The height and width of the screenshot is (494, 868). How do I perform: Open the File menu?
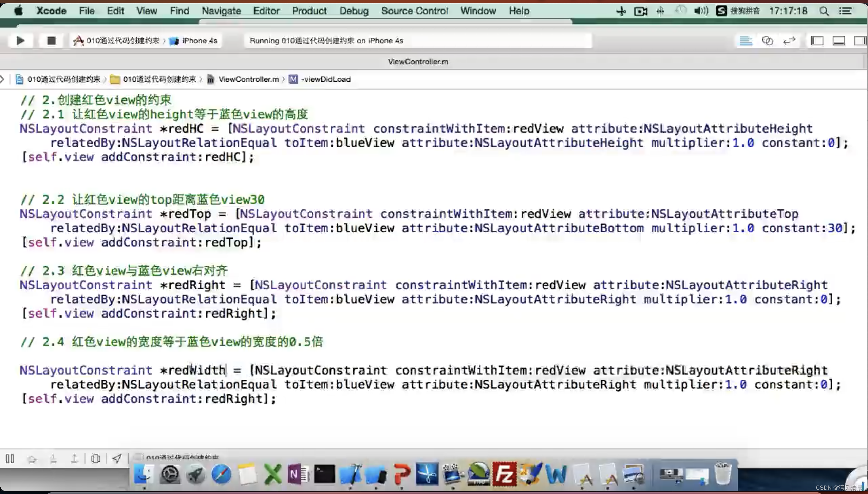pyautogui.click(x=87, y=11)
